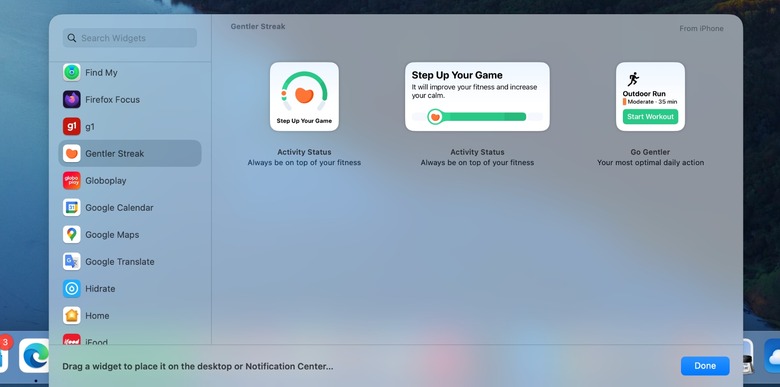Select Gentler Streak row in the sidebar
This screenshot has width=780, height=387.
130,153
